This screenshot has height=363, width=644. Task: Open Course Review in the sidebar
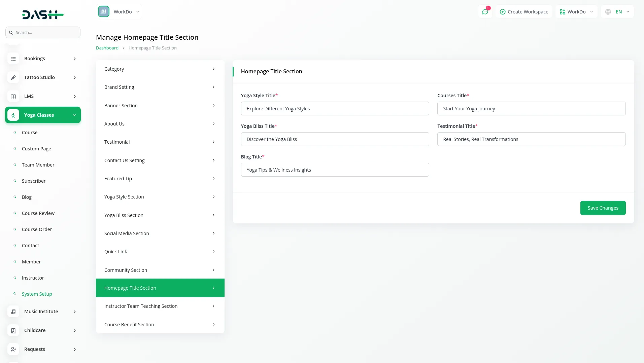click(x=38, y=213)
